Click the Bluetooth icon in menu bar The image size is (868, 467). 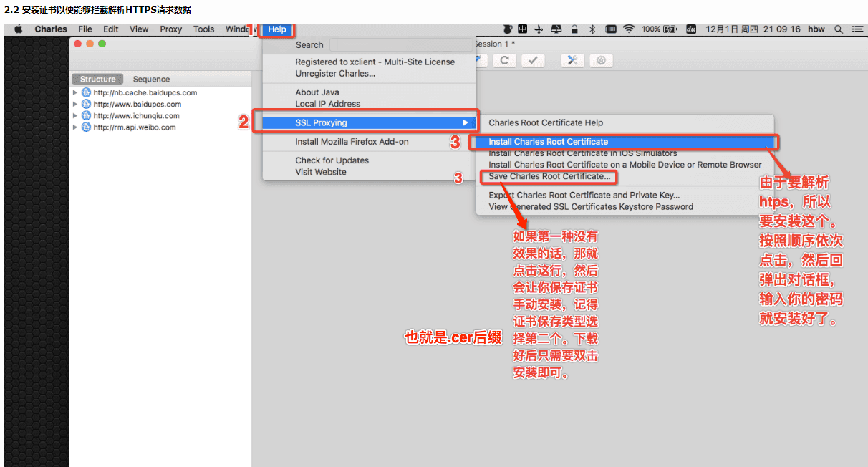coord(592,29)
